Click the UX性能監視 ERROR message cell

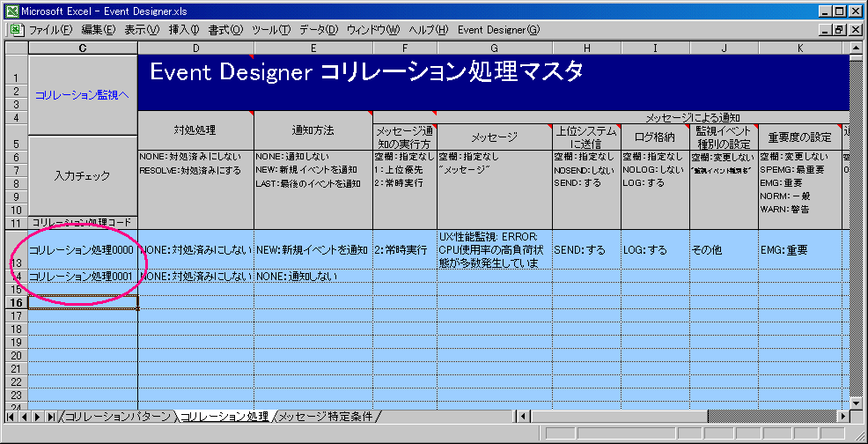(x=495, y=249)
